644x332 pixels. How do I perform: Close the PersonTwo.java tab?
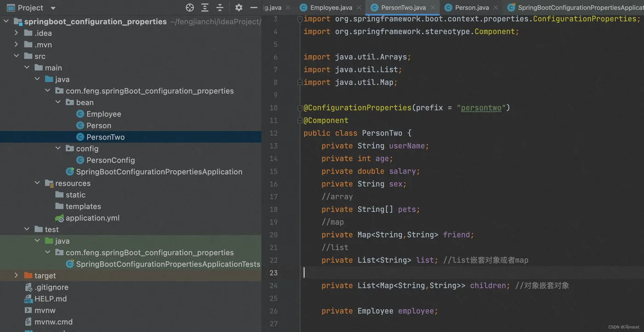click(x=432, y=7)
